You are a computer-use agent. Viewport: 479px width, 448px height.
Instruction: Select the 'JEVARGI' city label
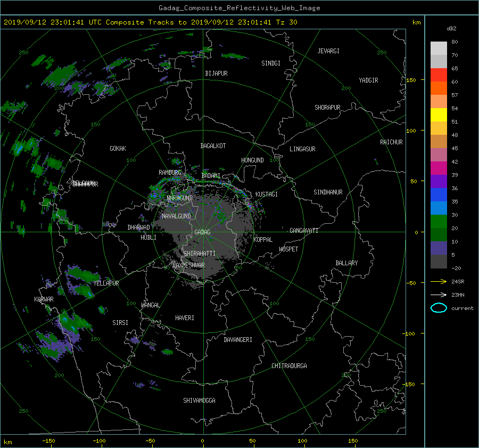[328, 51]
